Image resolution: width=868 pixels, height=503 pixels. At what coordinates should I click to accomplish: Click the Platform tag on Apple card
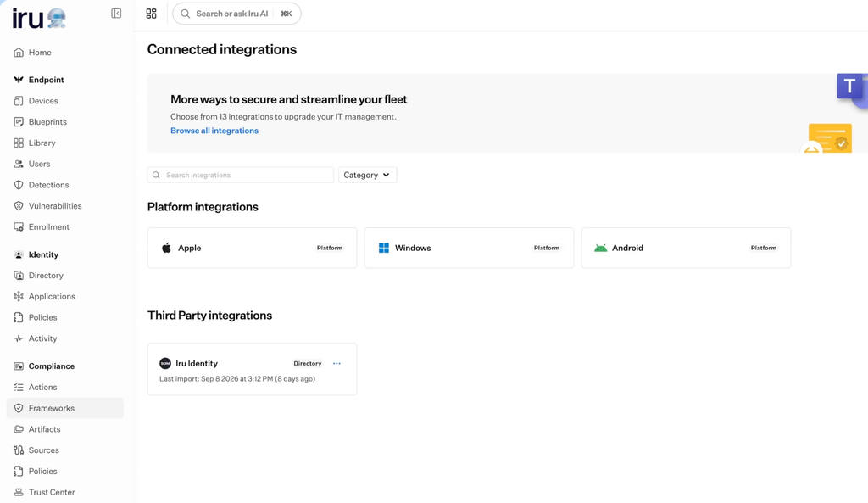[x=330, y=248]
